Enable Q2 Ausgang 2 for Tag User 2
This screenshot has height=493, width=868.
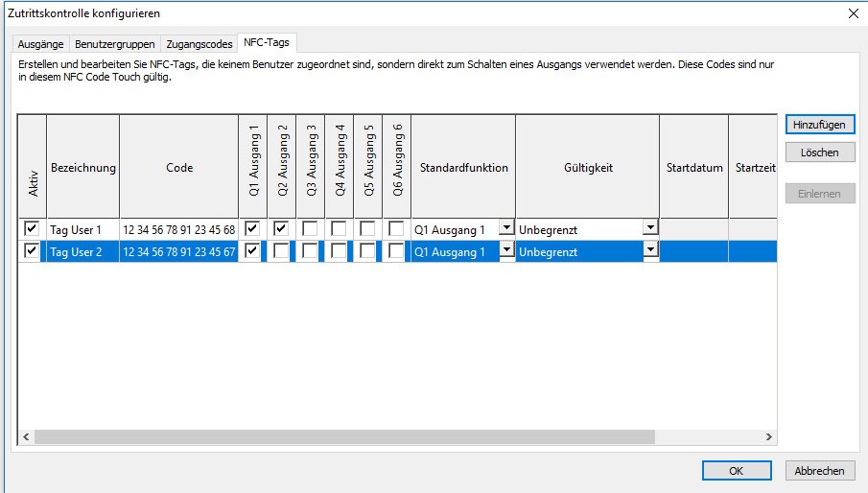(281, 250)
